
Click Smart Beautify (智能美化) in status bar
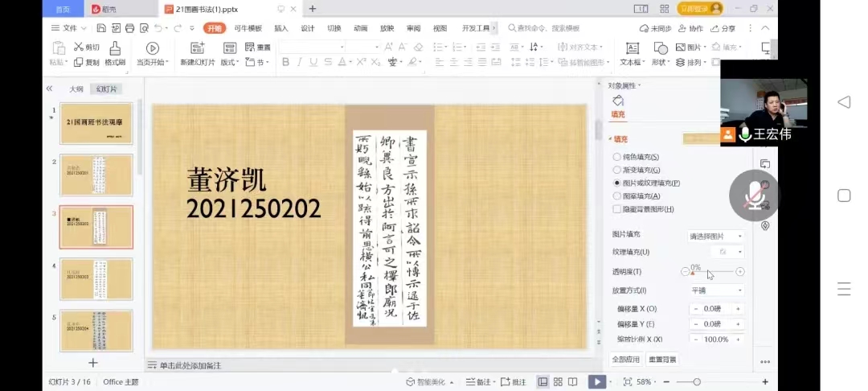click(x=430, y=381)
